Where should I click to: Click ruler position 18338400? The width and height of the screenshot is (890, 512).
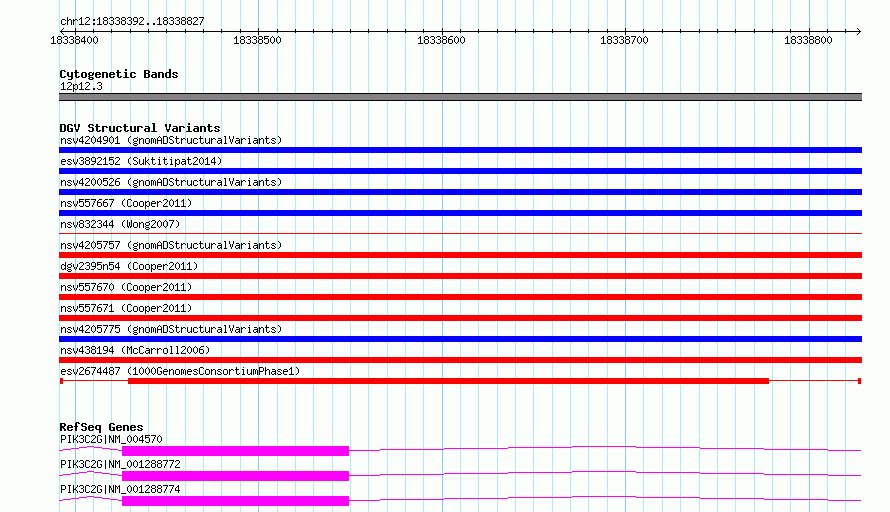(x=74, y=40)
